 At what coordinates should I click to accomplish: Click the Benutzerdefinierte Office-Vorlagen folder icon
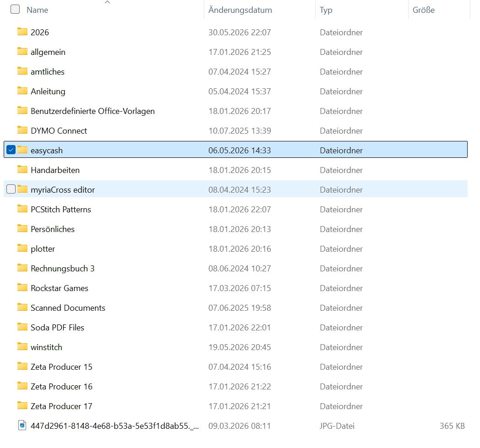(x=22, y=110)
